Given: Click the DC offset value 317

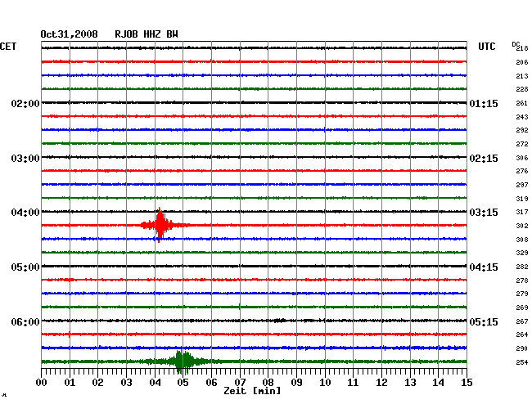Looking at the screenshot, I should 522,212.
